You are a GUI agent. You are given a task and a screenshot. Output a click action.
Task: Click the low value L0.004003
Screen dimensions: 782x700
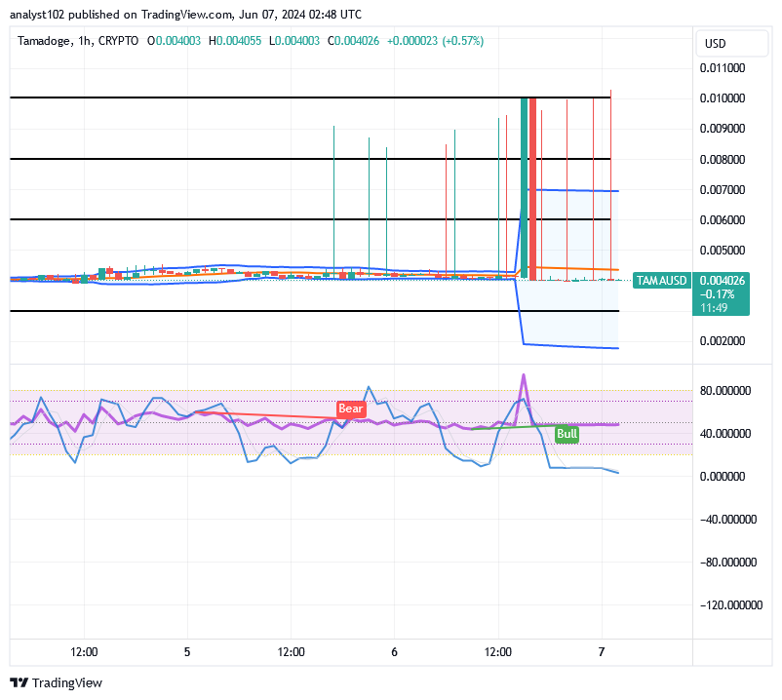click(294, 41)
